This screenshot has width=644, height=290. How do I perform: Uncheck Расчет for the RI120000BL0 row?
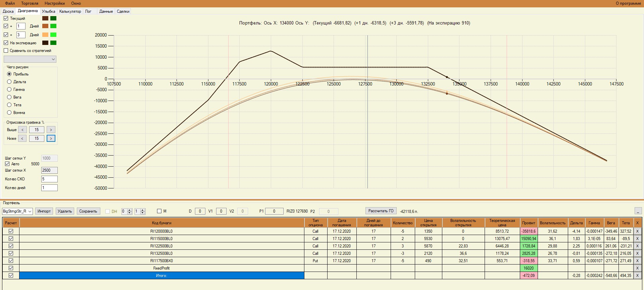11,231
